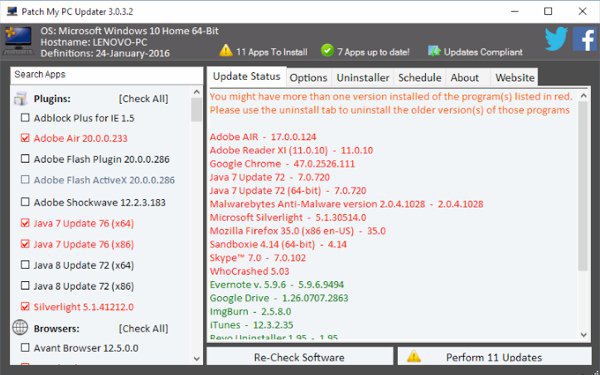The image size is (600, 375).
Task: Click the Update Status pane scroll-down arrow
Action: 584,335
